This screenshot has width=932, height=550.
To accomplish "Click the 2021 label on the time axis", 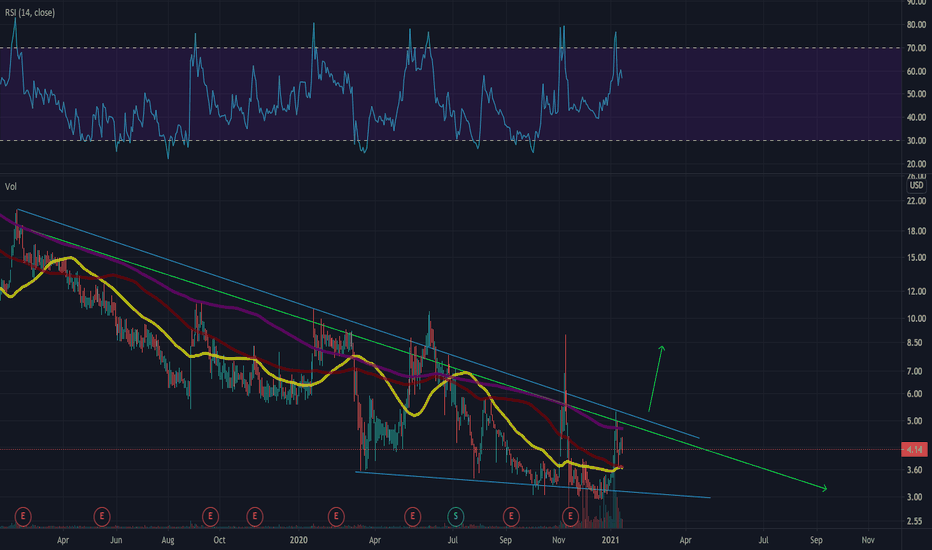I will [610, 540].
